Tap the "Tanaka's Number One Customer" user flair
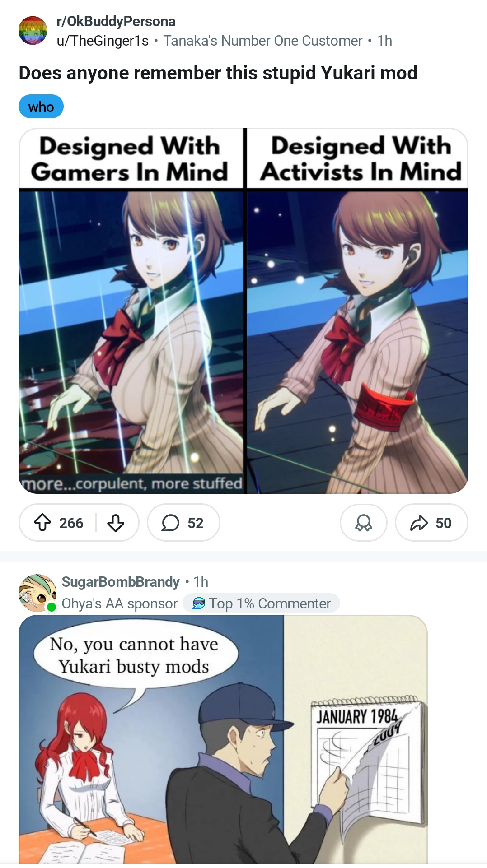Screen dimensions: 487x868 tap(263, 41)
